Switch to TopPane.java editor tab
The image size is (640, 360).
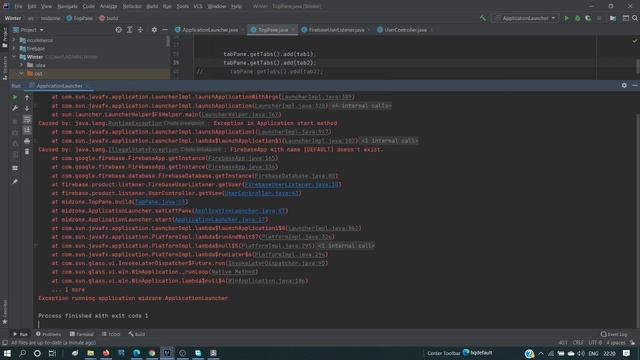(272, 30)
